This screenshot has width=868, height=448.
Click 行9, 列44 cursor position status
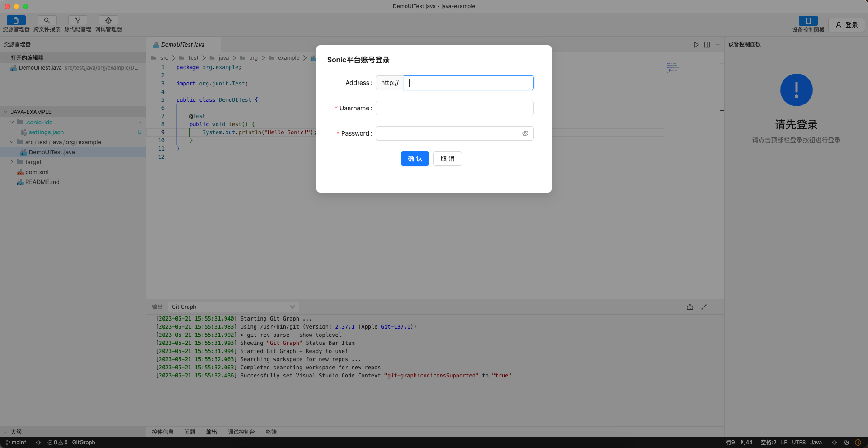739,443
